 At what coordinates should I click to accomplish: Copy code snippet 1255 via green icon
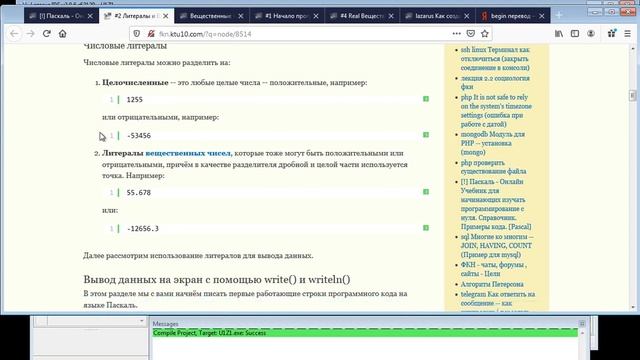coord(426,99)
